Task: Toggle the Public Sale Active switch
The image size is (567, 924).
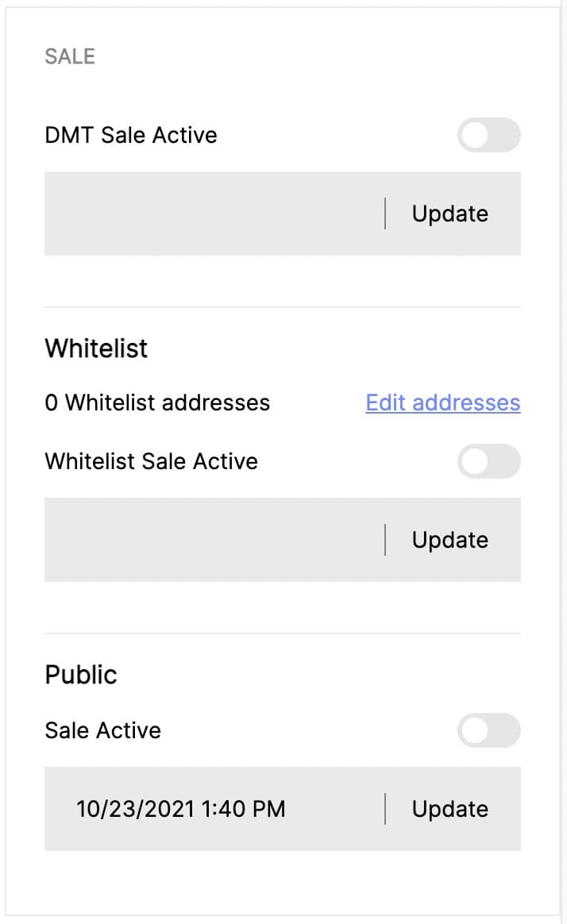Action: pos(488,730)
